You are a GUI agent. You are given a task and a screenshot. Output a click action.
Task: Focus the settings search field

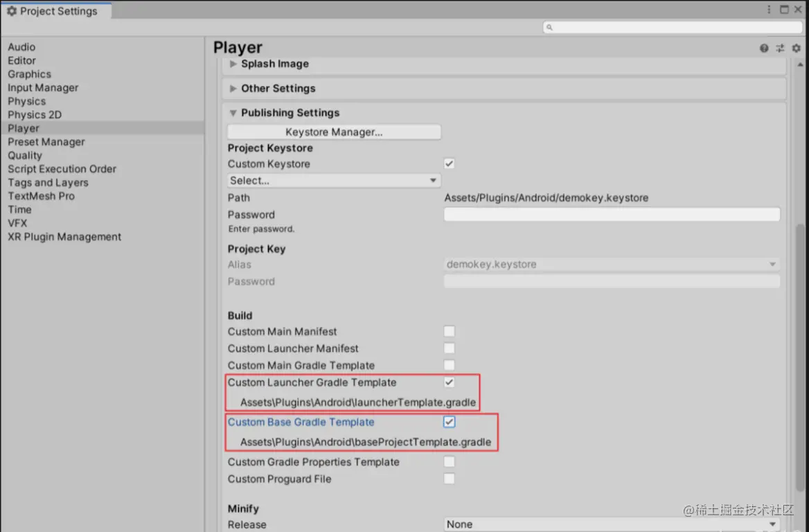[x=673, y=27]
